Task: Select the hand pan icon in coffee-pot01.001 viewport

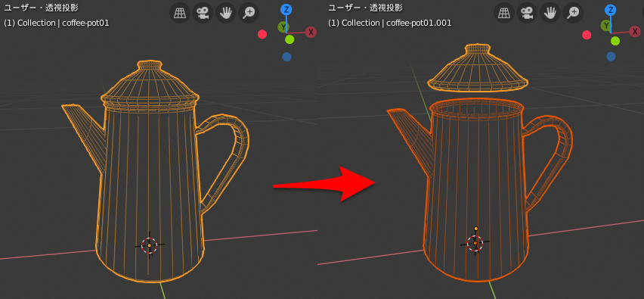Action: pos(550,13)
